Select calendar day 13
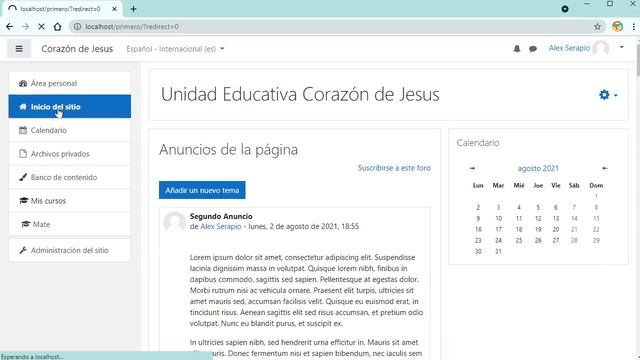 [556, 218]
